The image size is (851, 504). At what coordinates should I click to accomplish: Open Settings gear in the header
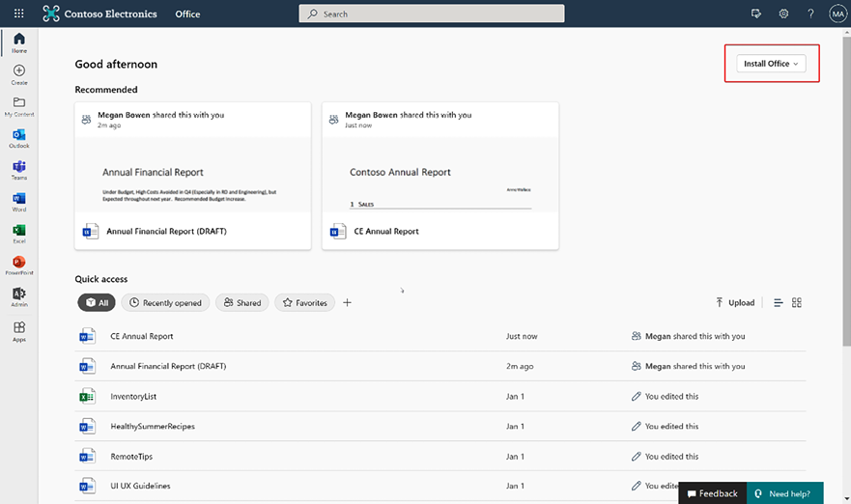783,14
